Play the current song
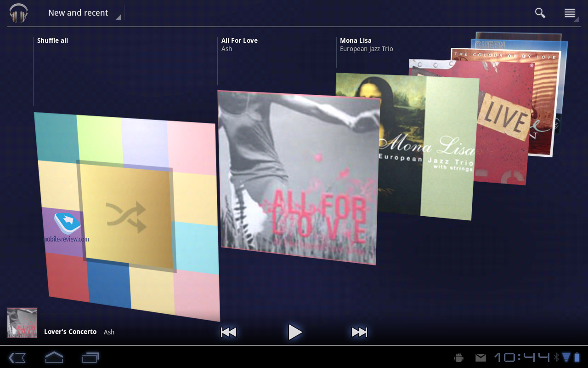Image resolution: width=588 pixels, height=368 pixels. tap(295, 332)
